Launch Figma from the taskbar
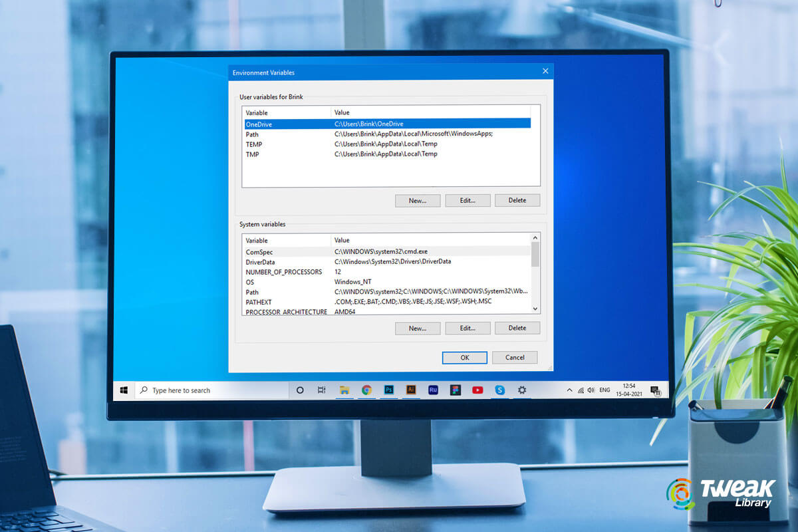 (454, 390)
